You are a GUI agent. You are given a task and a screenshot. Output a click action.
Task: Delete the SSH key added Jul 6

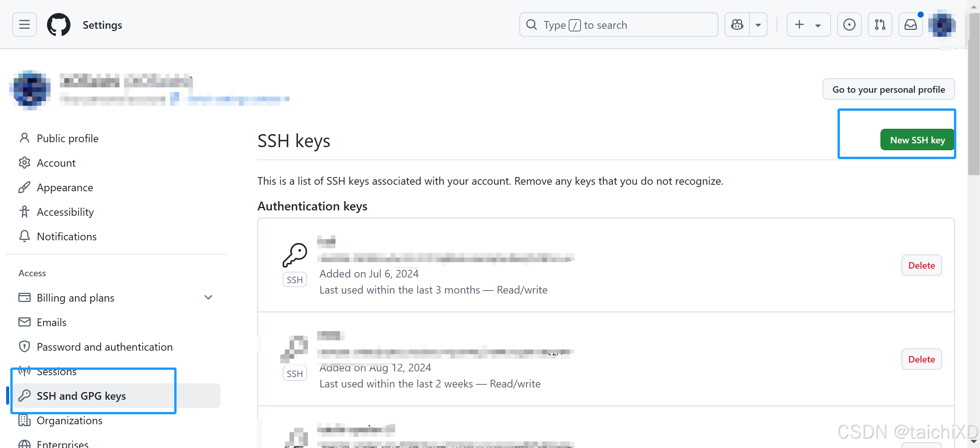921,265
